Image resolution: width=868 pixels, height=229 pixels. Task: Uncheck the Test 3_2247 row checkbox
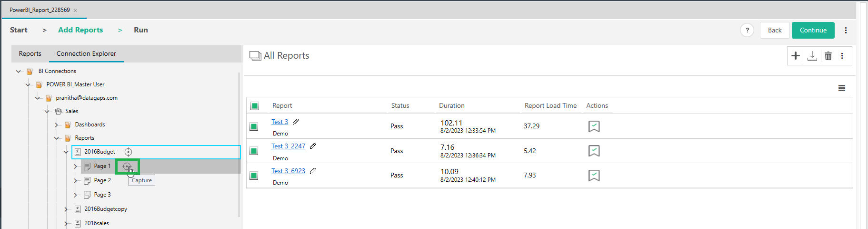254,151
